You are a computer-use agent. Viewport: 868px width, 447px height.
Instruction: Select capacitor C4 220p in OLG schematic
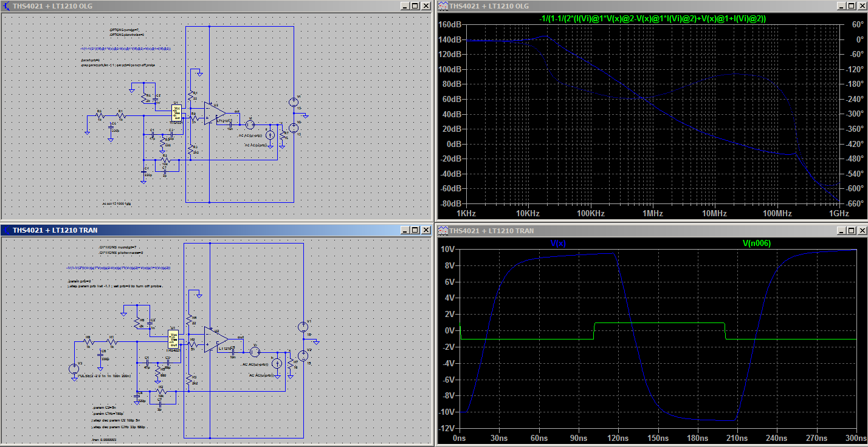coord(144,172)
